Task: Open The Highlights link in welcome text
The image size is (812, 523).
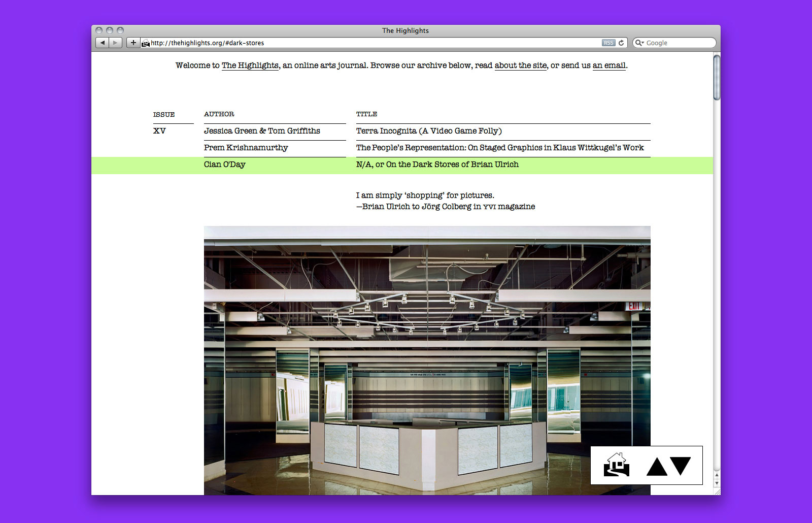Action: [250, 66]
